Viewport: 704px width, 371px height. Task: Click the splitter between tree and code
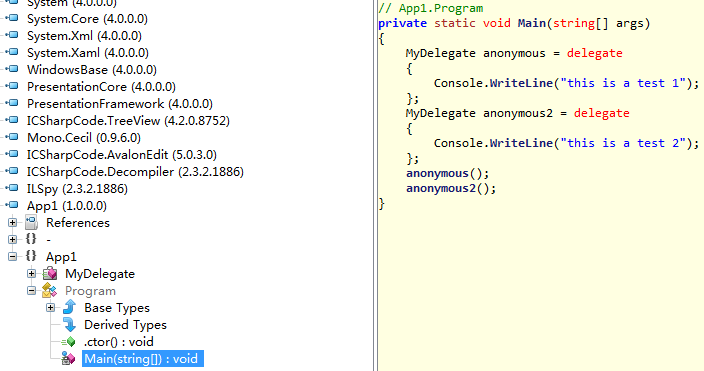coord(375,186)
